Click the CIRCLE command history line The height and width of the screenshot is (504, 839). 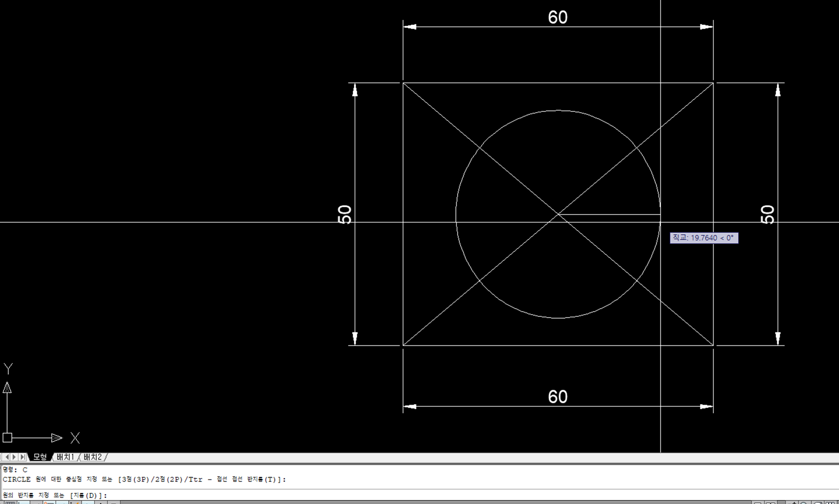pyautogui.click(x=144, y=479)
